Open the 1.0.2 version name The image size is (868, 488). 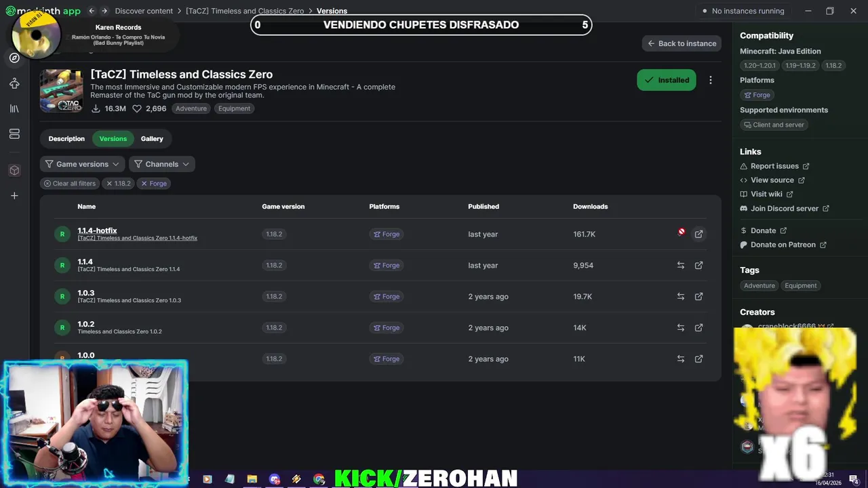(x=85, y=324)
